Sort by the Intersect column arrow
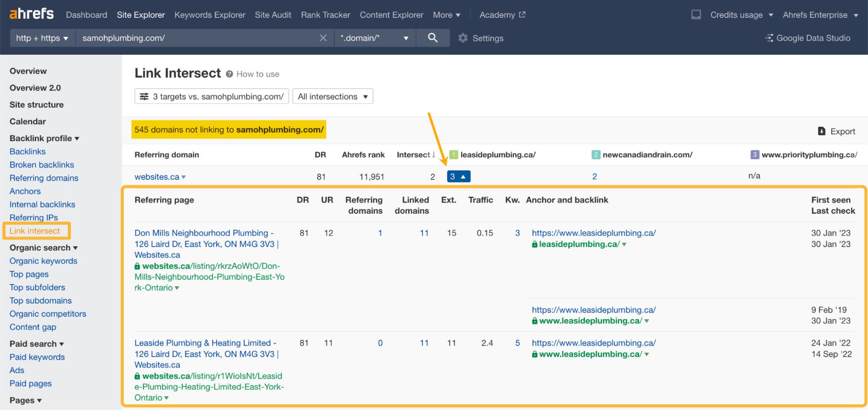The height and width of the screenshot is (410, 868). pos(433,155)
